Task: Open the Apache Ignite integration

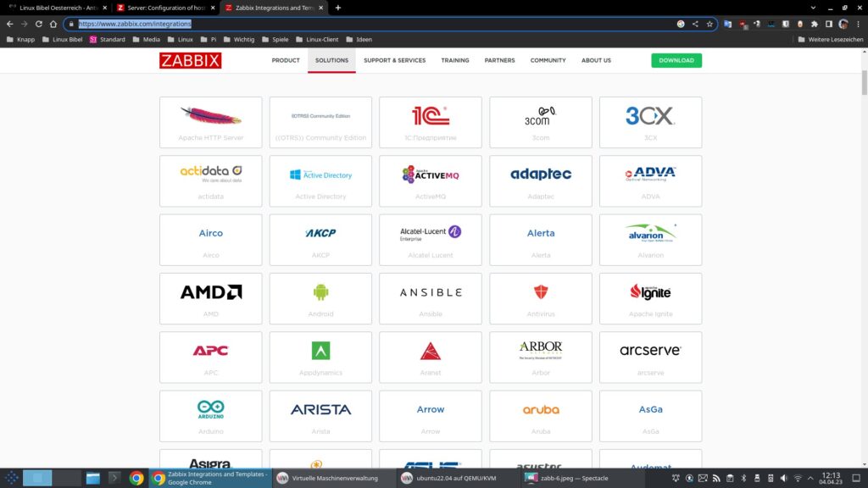Action: (650, 298)
